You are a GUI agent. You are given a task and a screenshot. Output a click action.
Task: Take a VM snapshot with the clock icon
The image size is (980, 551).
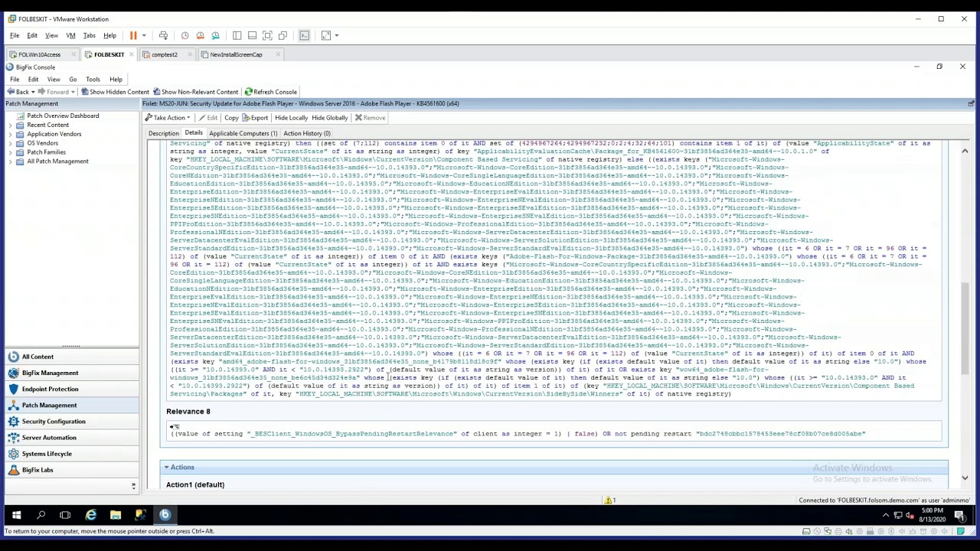tap(185, 35)
